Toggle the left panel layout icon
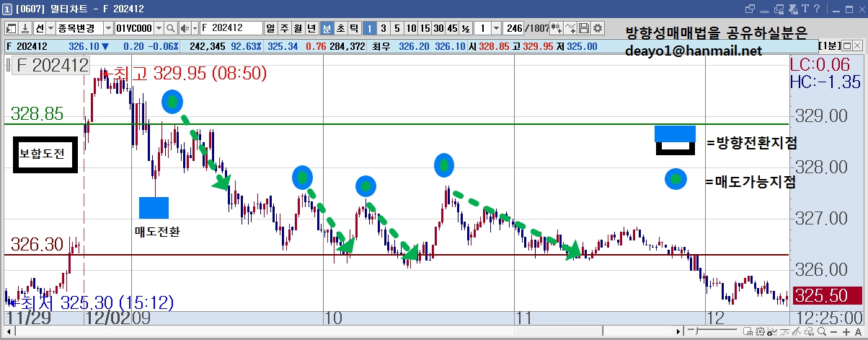868x340 pixels. tap(12, 28)
